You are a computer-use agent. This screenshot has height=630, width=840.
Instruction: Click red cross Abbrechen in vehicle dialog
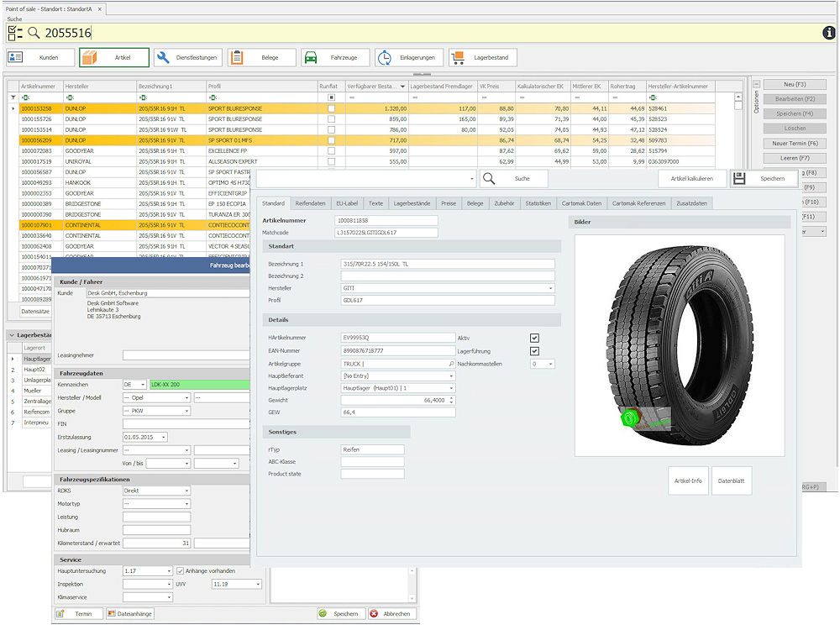pyautogui.click(x=374, y=613)
